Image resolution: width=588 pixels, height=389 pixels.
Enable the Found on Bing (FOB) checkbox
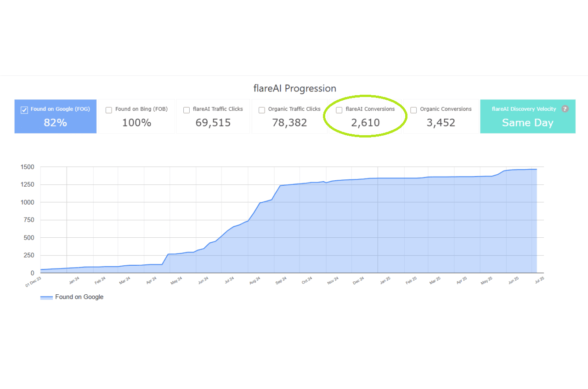(109, 110)
